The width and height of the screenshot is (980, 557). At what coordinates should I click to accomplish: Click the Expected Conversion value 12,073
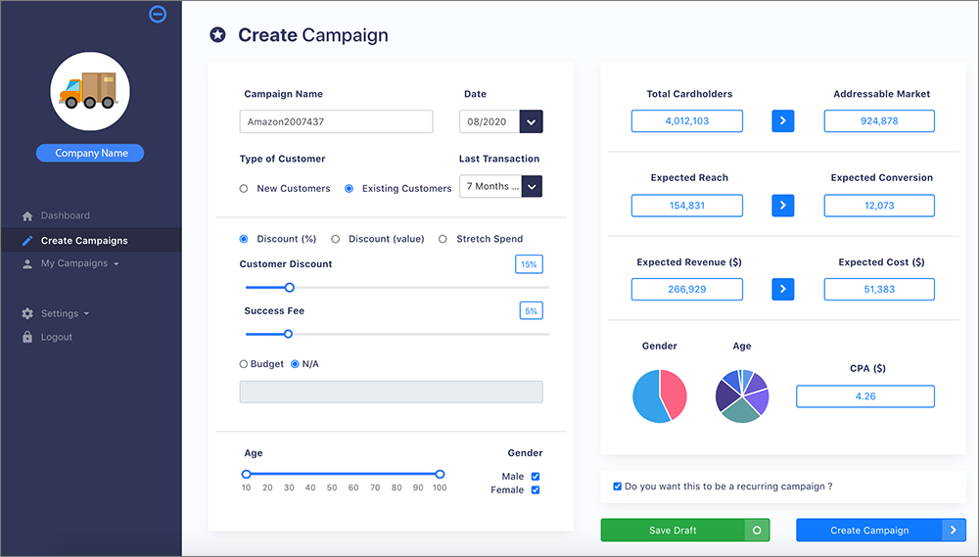tap(879, 205)
